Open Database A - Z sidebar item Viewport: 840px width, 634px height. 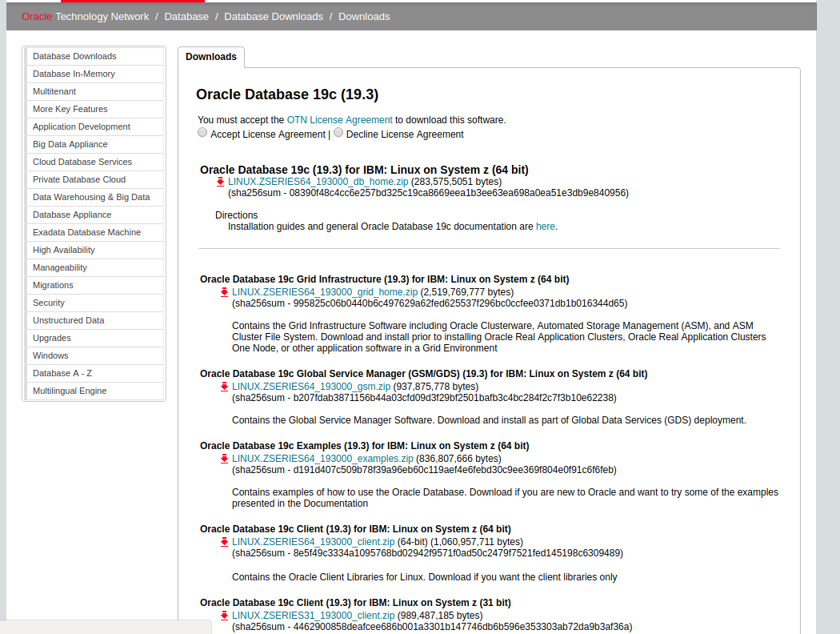(94, 374)
